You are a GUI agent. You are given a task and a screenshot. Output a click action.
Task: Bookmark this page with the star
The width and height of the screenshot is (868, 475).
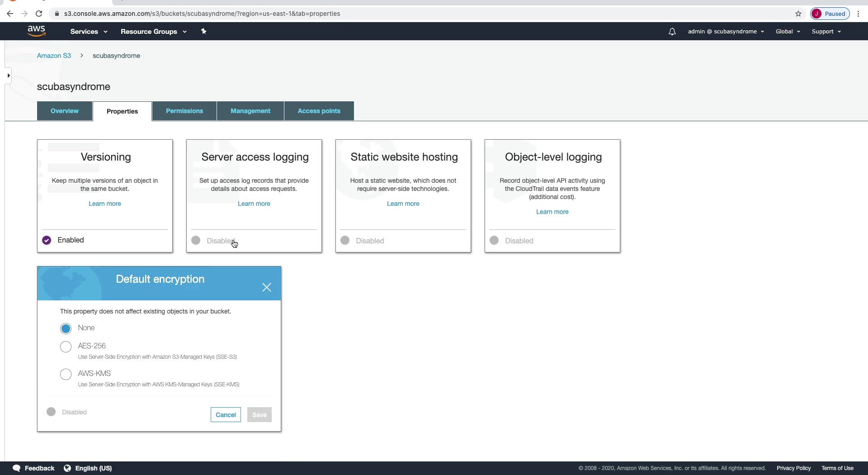pyautogui.click(x=798, y=14)
